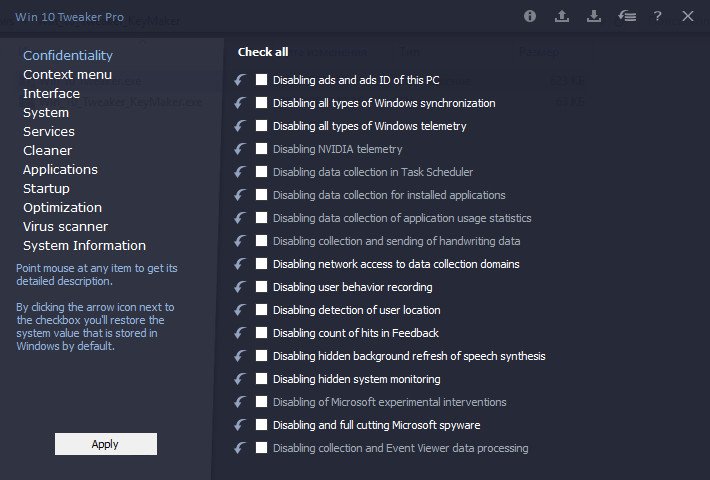Open the Startup category
710x480 pixels.
click(46, 188)
